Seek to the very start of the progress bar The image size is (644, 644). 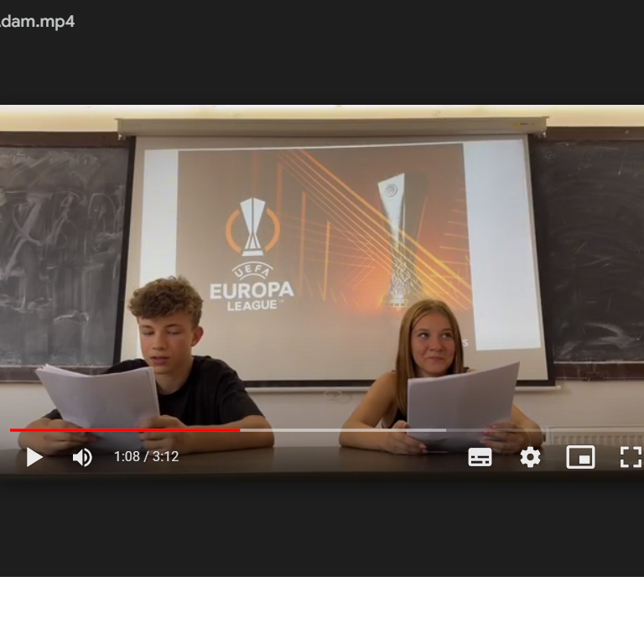click(11, 430)
